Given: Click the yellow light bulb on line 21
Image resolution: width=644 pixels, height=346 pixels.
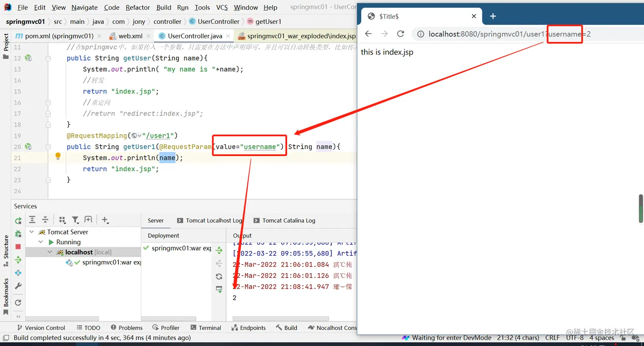Looking at the screenshot, I should coord(58,157).
